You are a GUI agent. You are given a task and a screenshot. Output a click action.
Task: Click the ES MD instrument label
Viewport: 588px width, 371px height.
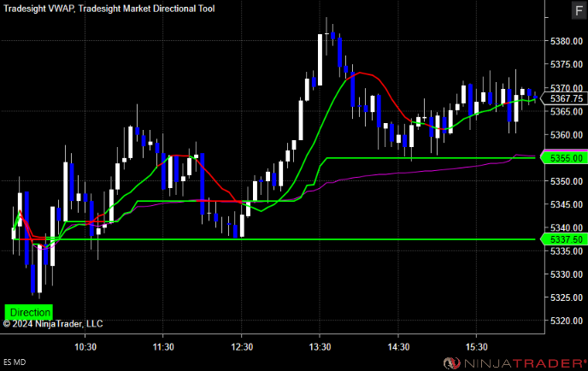coord(15,362)
